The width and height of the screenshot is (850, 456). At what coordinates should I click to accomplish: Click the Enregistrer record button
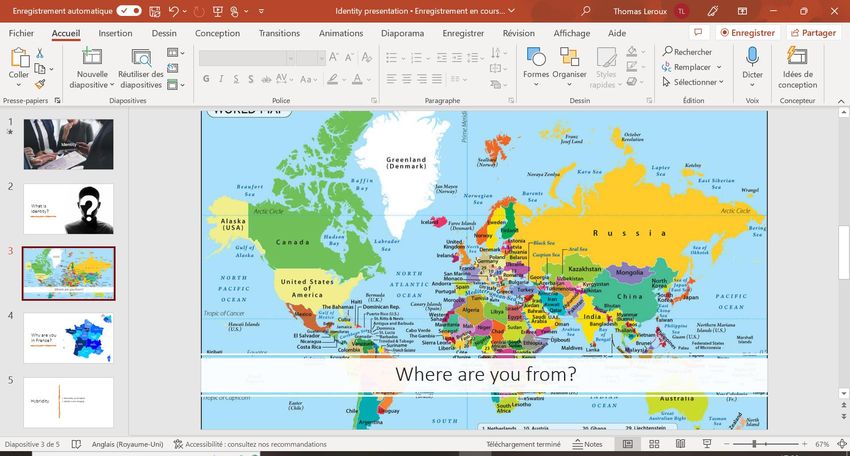(748, 33)
